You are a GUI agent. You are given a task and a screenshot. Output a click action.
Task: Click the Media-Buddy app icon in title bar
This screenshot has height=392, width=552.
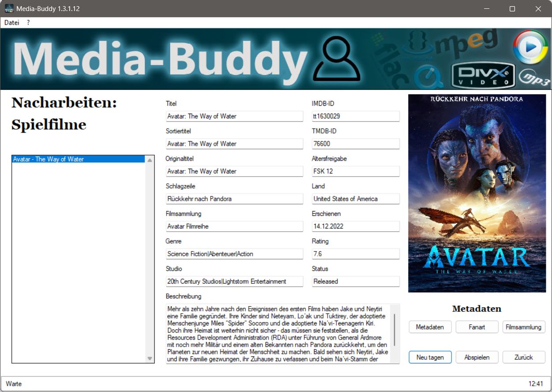point(9,8)
